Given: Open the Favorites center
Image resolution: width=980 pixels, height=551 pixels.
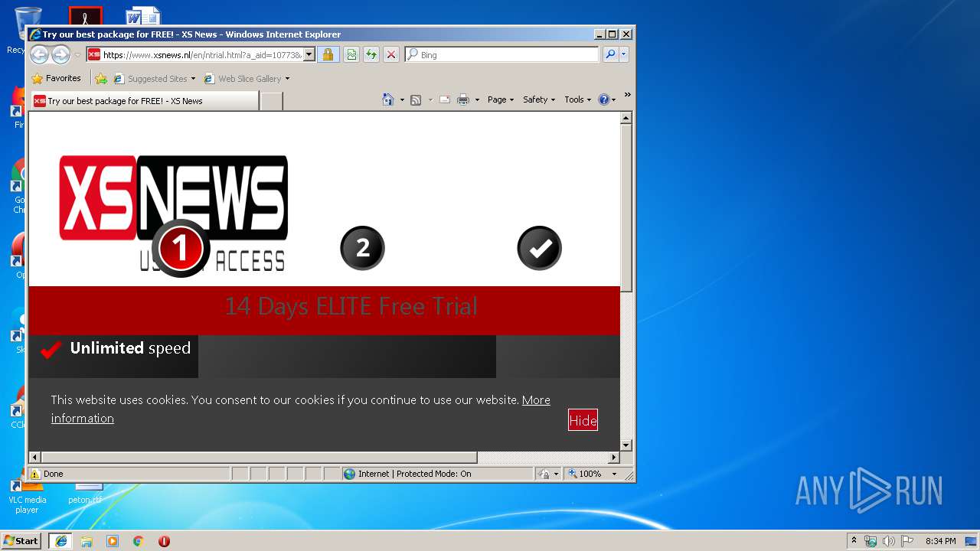Looking at the screenshot, I should (56, 78).
